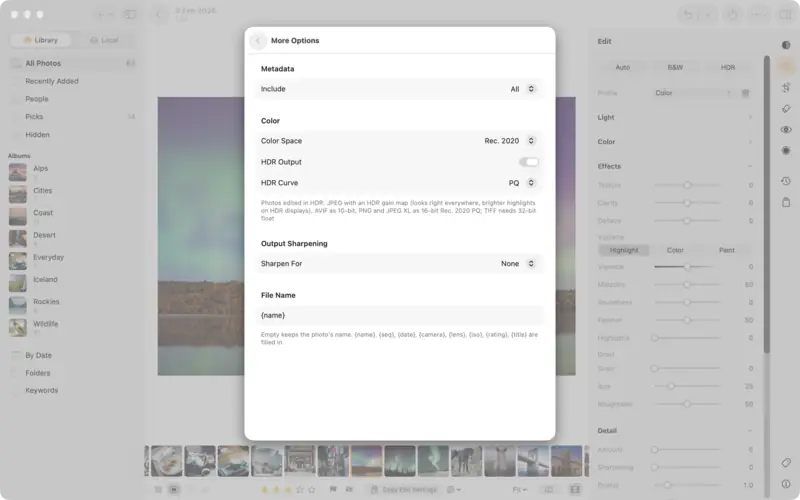The height and width of the screenshot is (500, 800).
Task: Select the Paint vignette mode
Action: point(727,250)
